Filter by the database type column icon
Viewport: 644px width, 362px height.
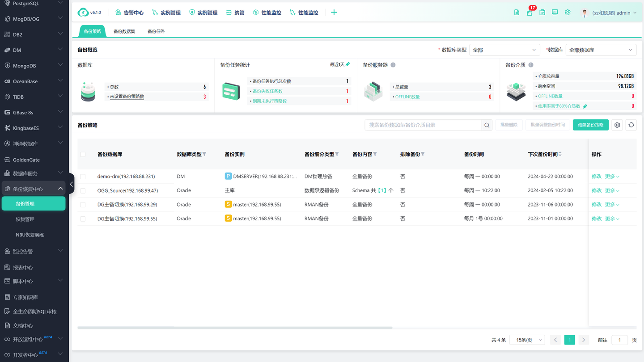point(204,154)
